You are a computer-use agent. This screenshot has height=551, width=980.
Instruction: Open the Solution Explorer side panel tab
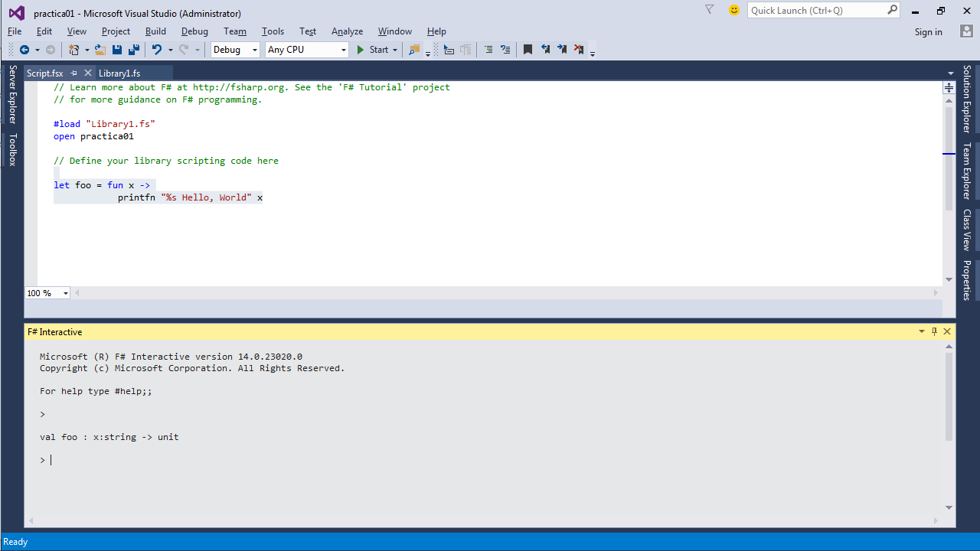pos(967,98)
